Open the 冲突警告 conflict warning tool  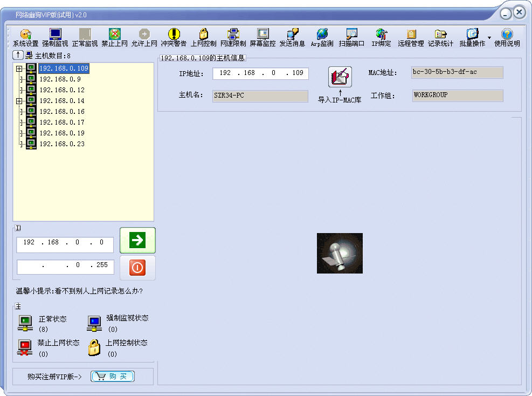click(x=174, y=37)
